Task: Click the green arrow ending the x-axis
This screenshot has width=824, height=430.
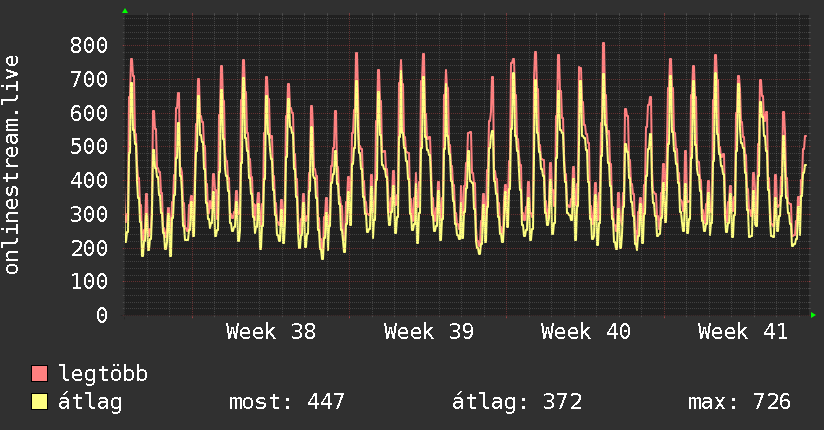Action: [813, 315]
